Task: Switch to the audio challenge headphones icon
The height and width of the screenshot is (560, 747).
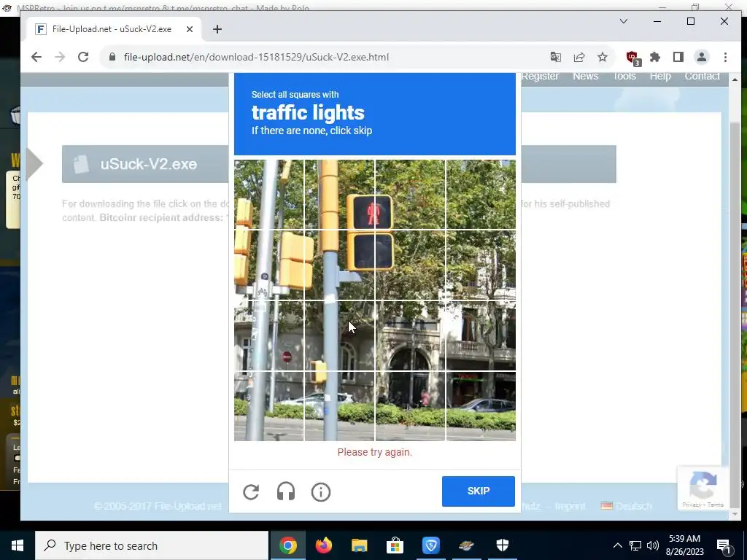Action: [x=286, y=492]
